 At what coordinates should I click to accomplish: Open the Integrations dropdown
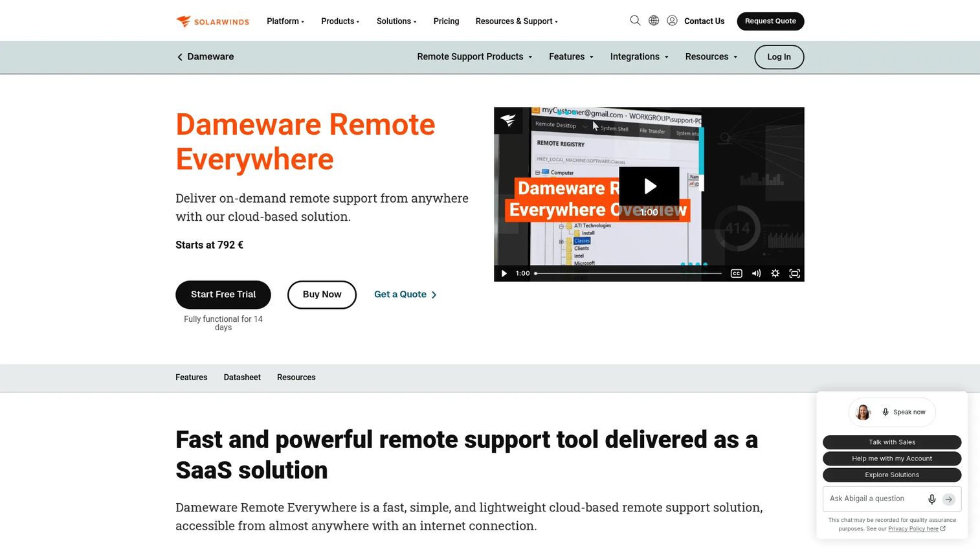tap(640, 57)
